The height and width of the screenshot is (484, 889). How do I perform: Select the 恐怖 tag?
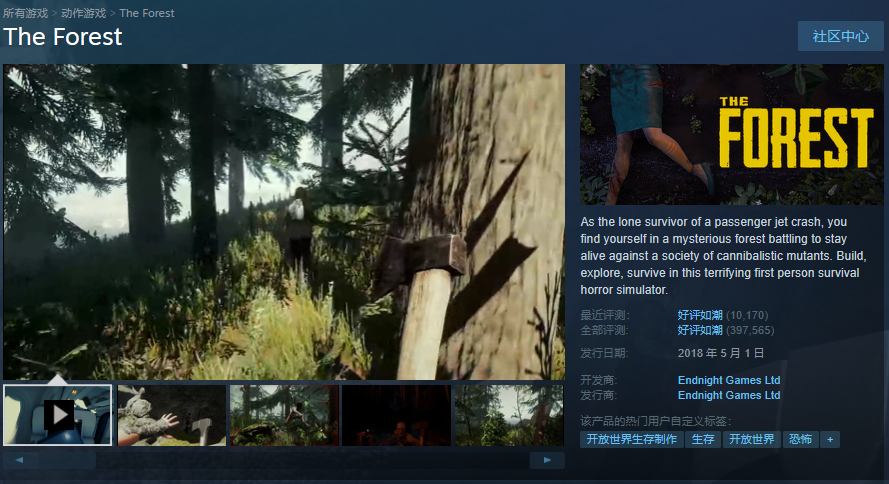801,439
